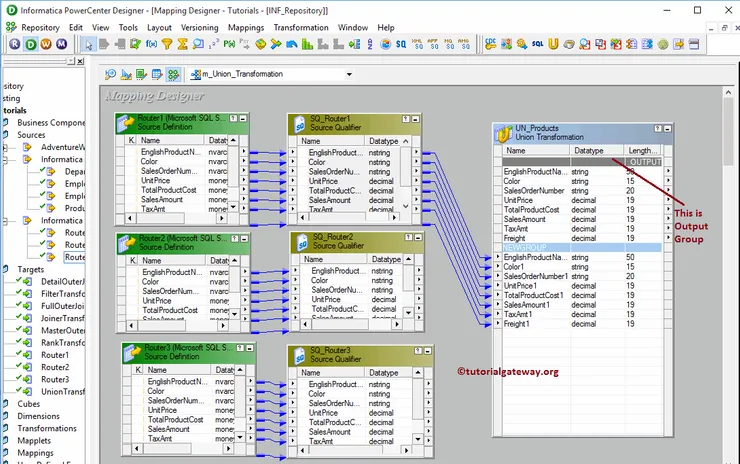The image size is (740, 464).
Task: Open Repository Manager with the R icon
Action: [x=15, y=44]
